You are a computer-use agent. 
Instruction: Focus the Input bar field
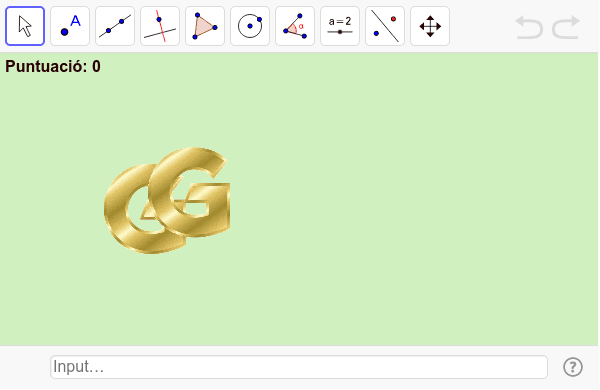coord(299,367)
